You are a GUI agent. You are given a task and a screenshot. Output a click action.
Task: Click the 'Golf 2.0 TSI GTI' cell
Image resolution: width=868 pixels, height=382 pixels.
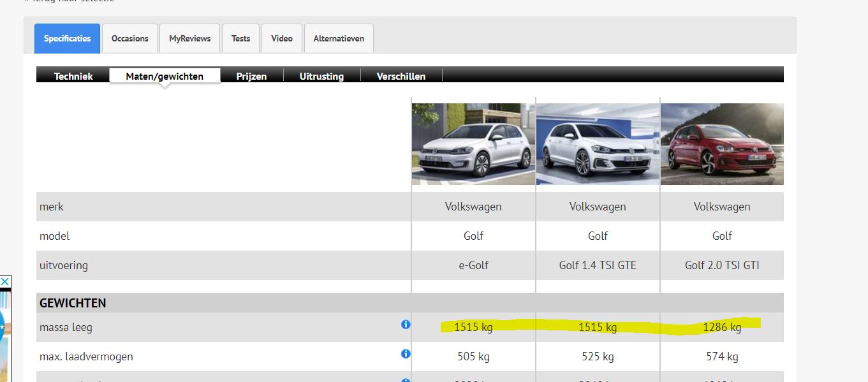pyautogui.click(x=722, y=265)
